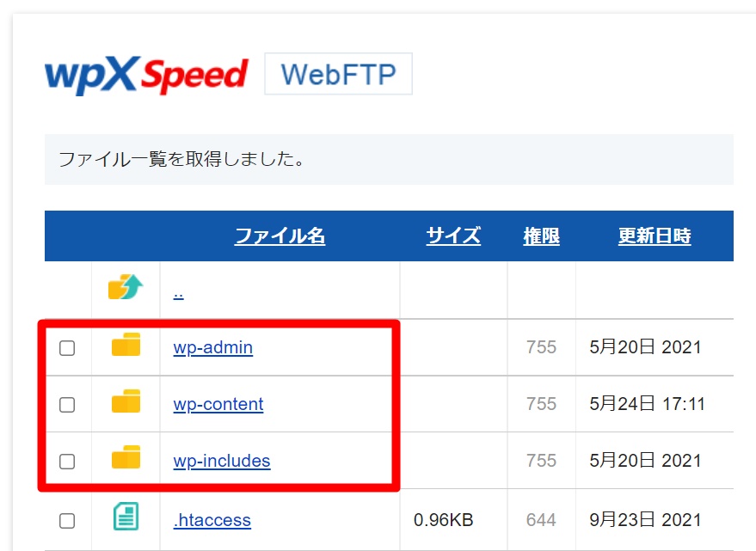
Task: Click the 755 permission of wp-includes
Action: click(542, 461)
